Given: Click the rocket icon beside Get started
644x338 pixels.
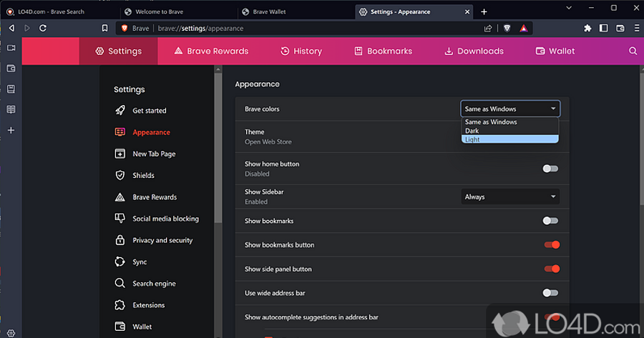Looking at the screenshot, I should tap(120, 110).
